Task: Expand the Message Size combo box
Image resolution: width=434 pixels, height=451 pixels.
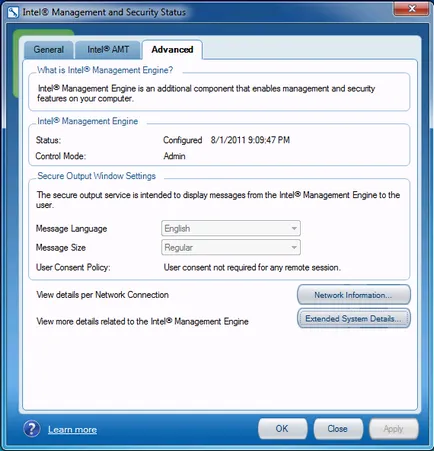Action: pos(231,247)
